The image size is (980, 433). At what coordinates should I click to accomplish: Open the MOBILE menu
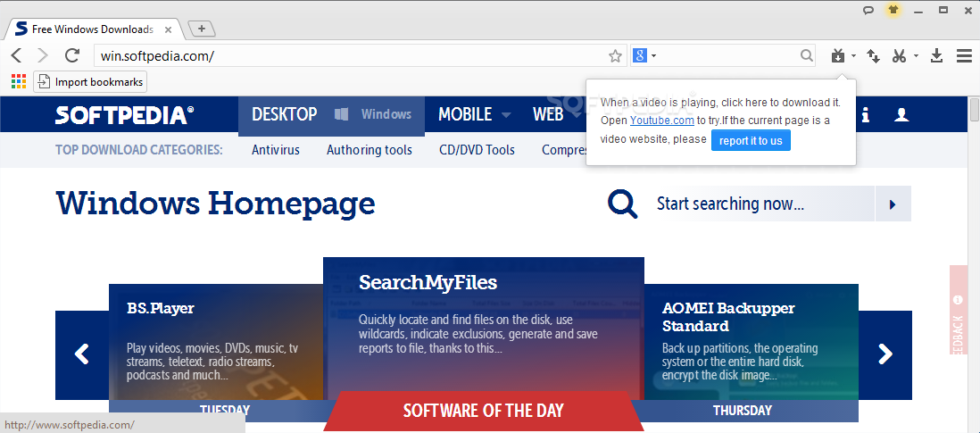(465, 114)
